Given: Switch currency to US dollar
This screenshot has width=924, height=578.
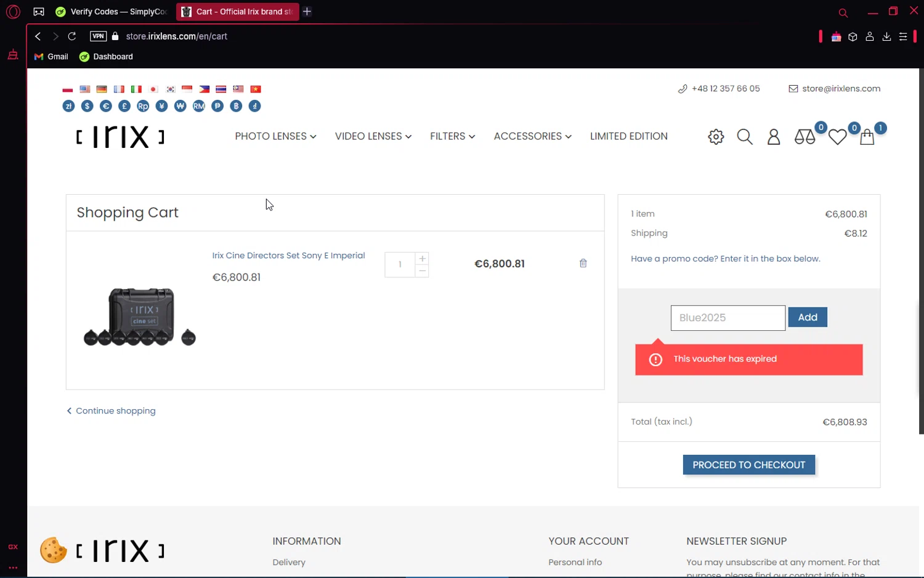Looking at the screenshot, I should coord(87,106).
